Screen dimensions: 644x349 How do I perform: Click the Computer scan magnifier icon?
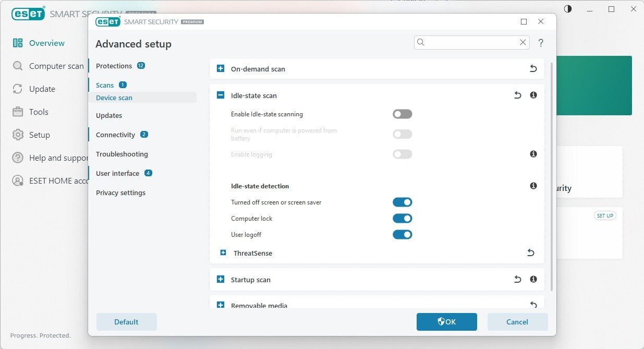(x=18, y=66)
